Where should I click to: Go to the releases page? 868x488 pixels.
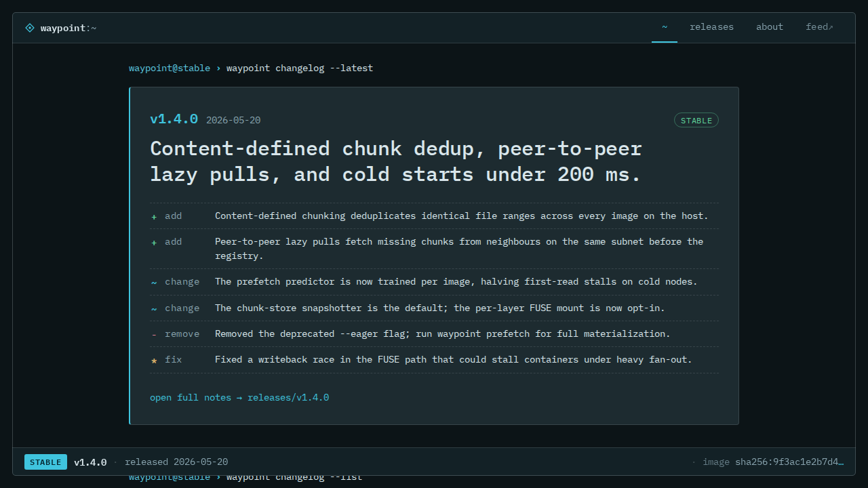(711, 27)
